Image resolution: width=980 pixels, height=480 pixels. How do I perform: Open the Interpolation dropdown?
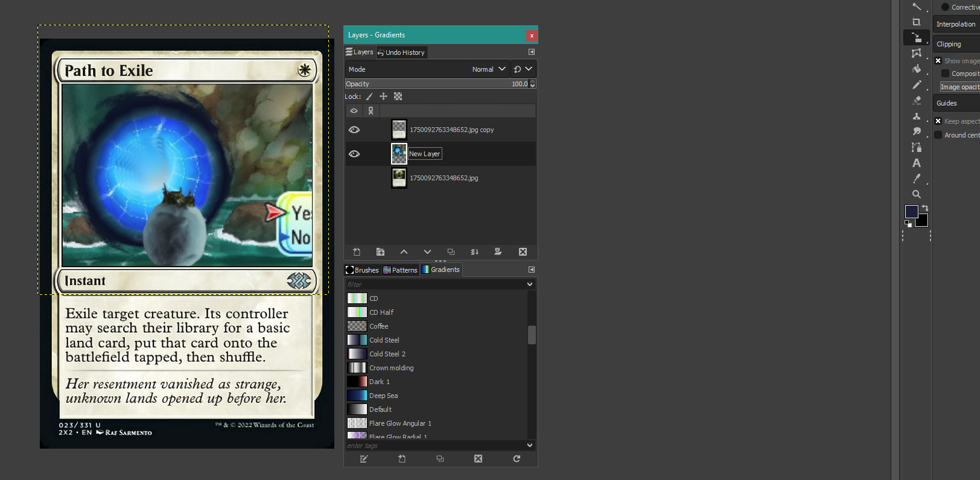[956, 24]
